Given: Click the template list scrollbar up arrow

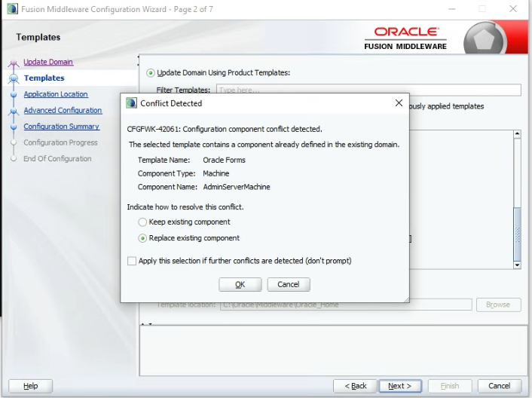Looking at the screenshot, I should 517,133.
